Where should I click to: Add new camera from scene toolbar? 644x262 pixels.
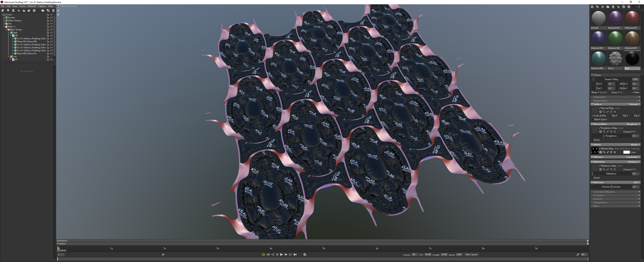click(13, 10)
